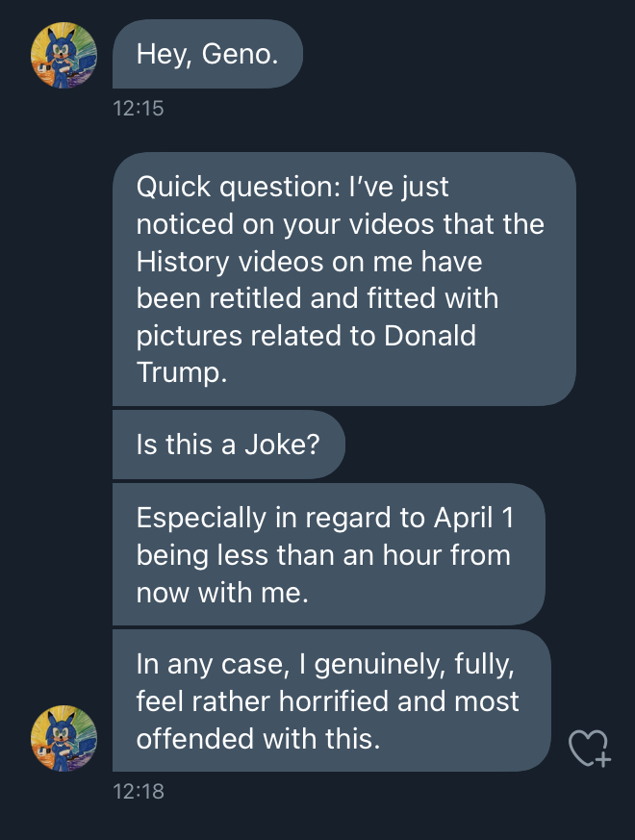Viewport: 635px width, 840px height.
Task: Click 'April 1' in the fourth message
Action: point(473,518)
